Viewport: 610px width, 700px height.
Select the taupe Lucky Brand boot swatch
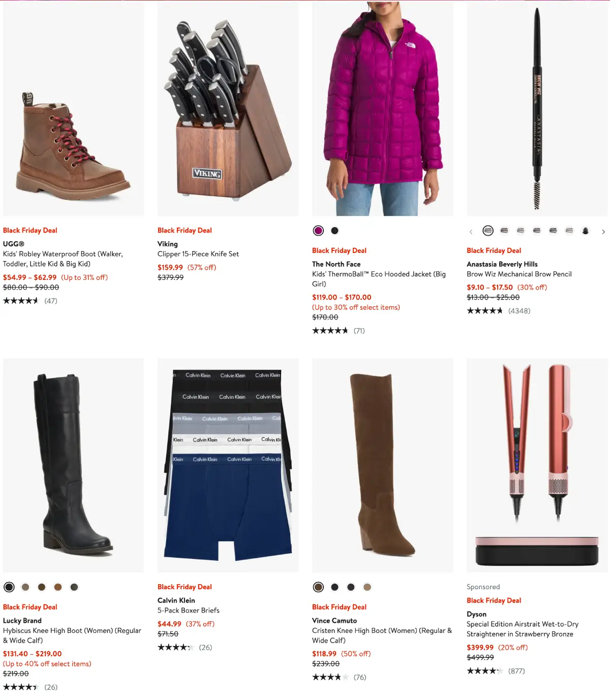click(x=25, y=587)
